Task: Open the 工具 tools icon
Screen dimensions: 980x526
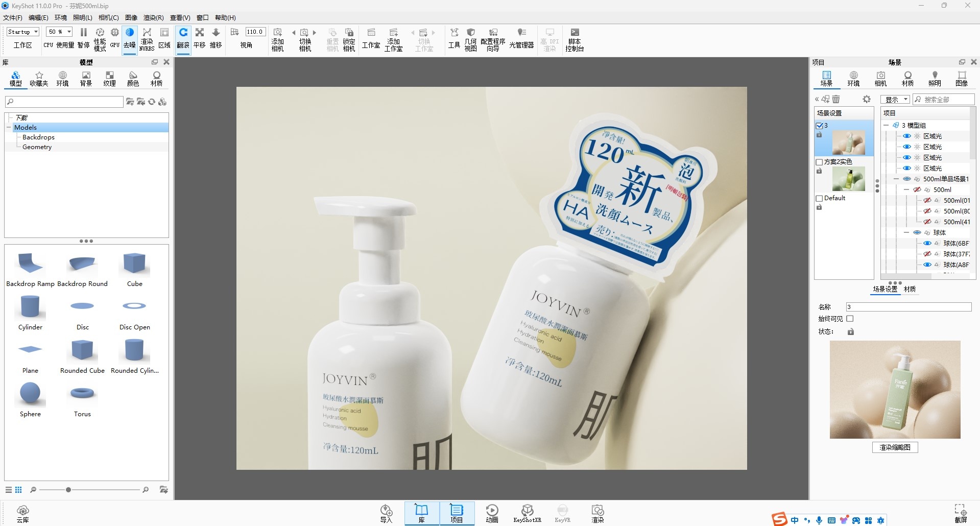Action: (x=455, y=38)
